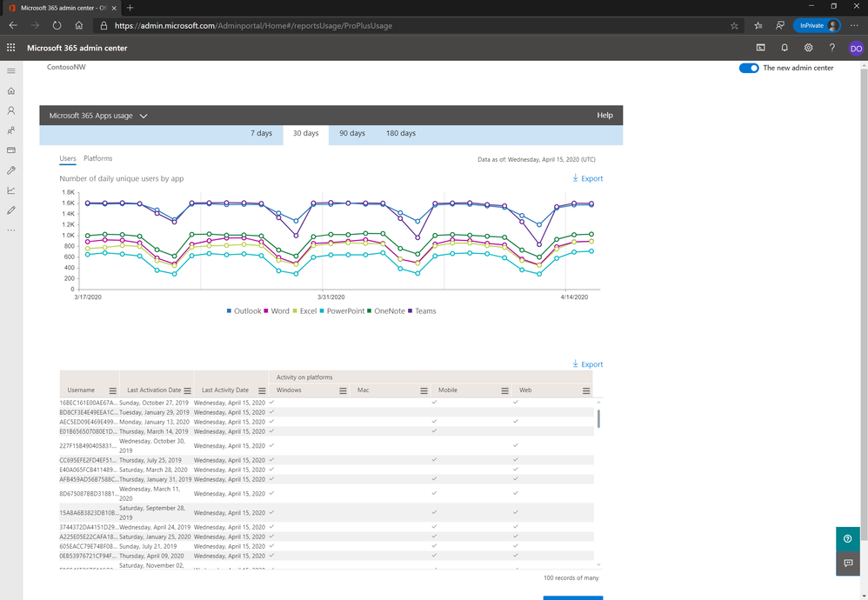Expand the navigation hamburger menu
This screenshot has width=868, height=600.
click(11, 70)
